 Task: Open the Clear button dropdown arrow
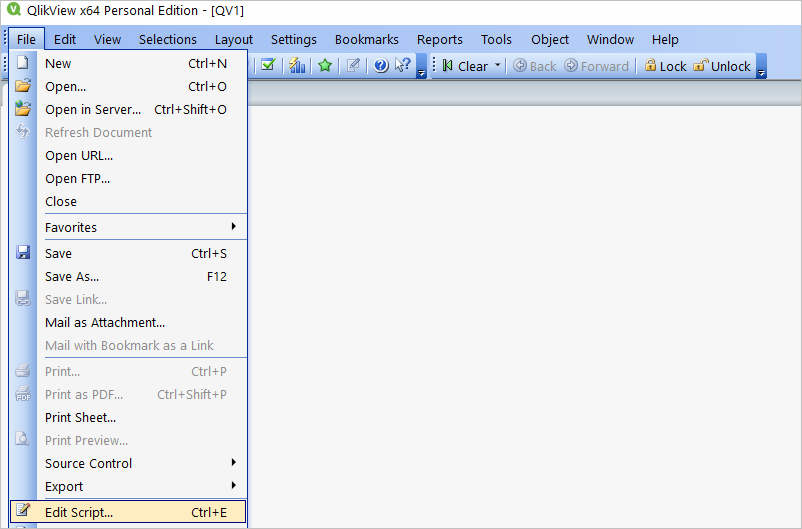point(498,66)
